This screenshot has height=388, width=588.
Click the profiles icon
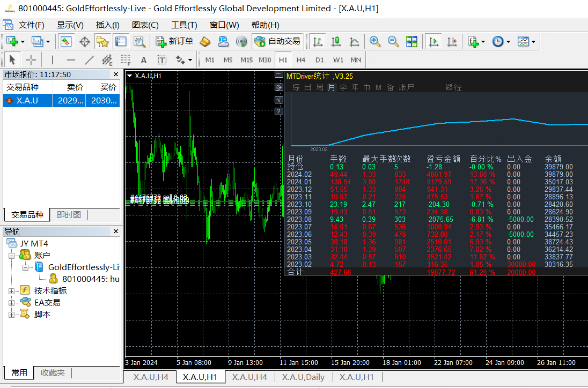coord(37,41)
